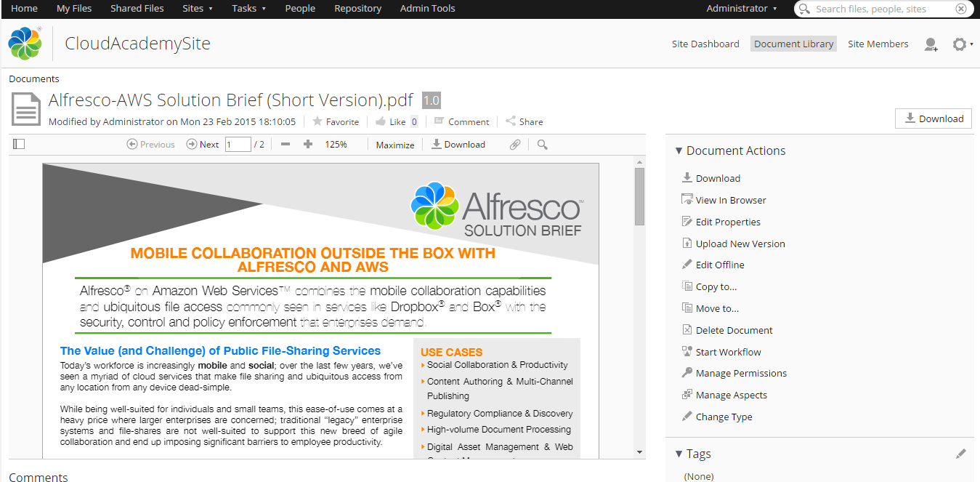Click the Manage Aspects icon
The image size is (980, 482).
(687, 395)
